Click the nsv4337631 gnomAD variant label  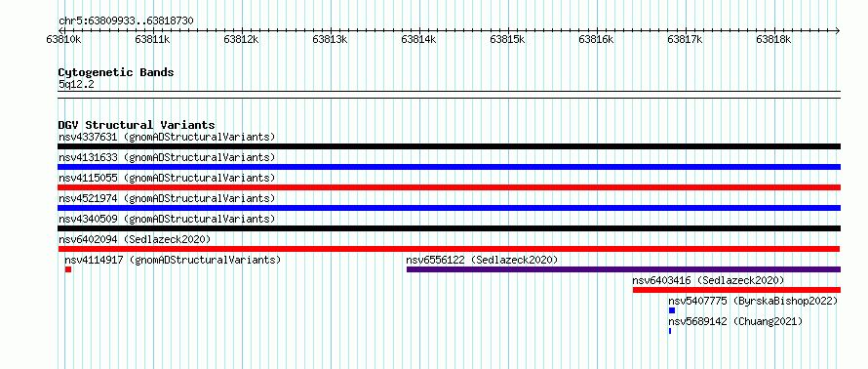[167, 137]
